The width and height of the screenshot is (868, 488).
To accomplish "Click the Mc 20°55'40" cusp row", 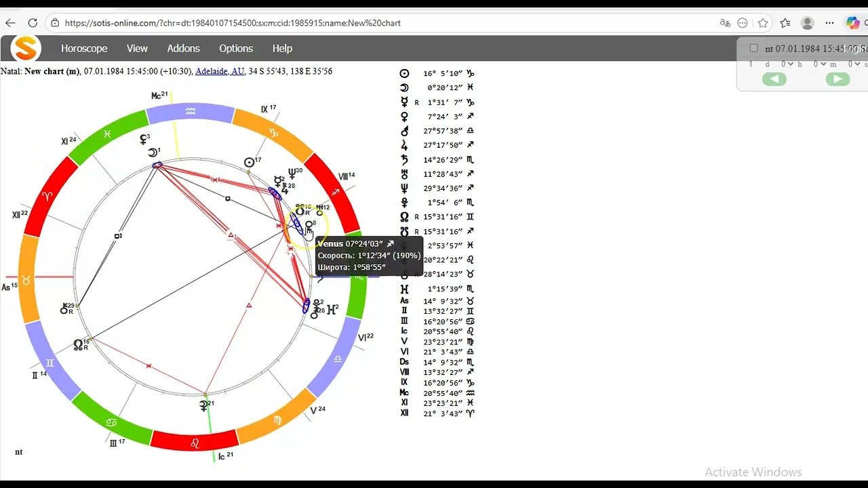I will tap(437, 392).
